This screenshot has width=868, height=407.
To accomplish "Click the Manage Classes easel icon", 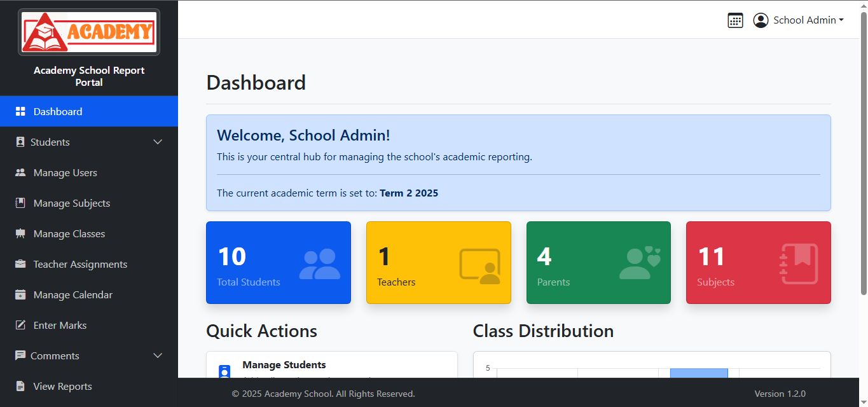I will [20, 233].
